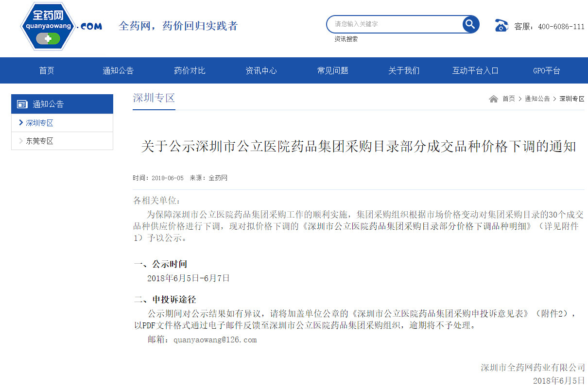
Task: Click the 资讯搜索 link below search
Action: pyautogui.click(x=346, y=39)
